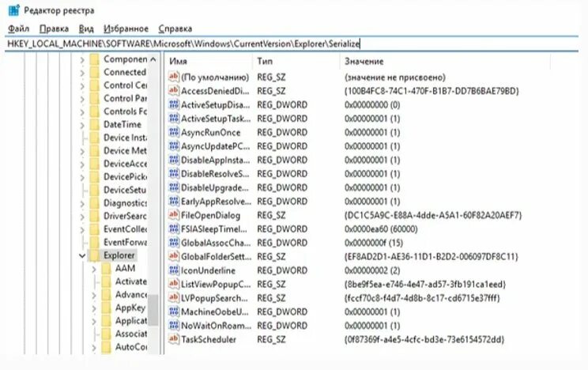This screenshot has width=588, height=370.
Task: Select the GlobalAssocCha... DWORD icon
Action: pos(174,243)
